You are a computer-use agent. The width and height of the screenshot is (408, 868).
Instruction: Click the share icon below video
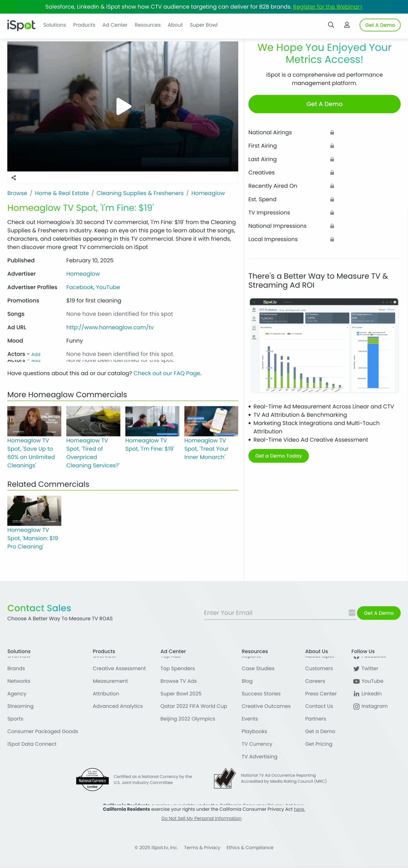(x=14, y=178)
